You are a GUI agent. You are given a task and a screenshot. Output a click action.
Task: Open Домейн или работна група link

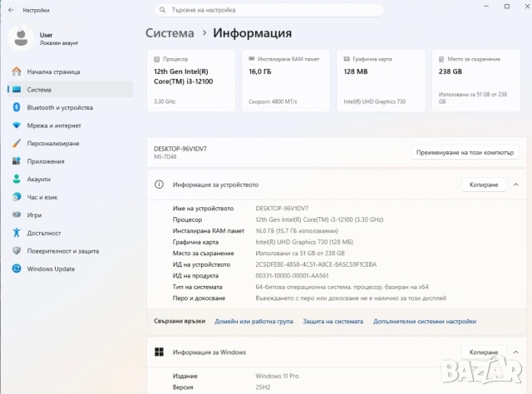tap(254, 321)
